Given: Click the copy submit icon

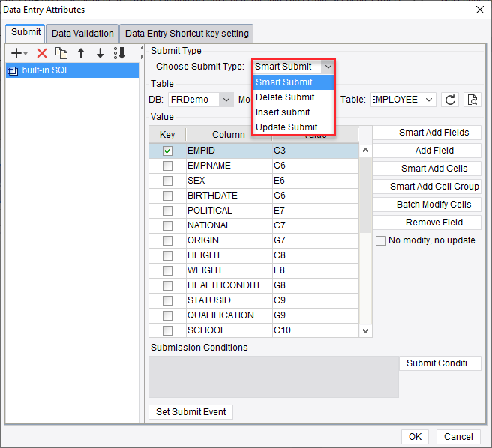Looking at the screenshot, I should pyautogui.click(x=61, y=53).
